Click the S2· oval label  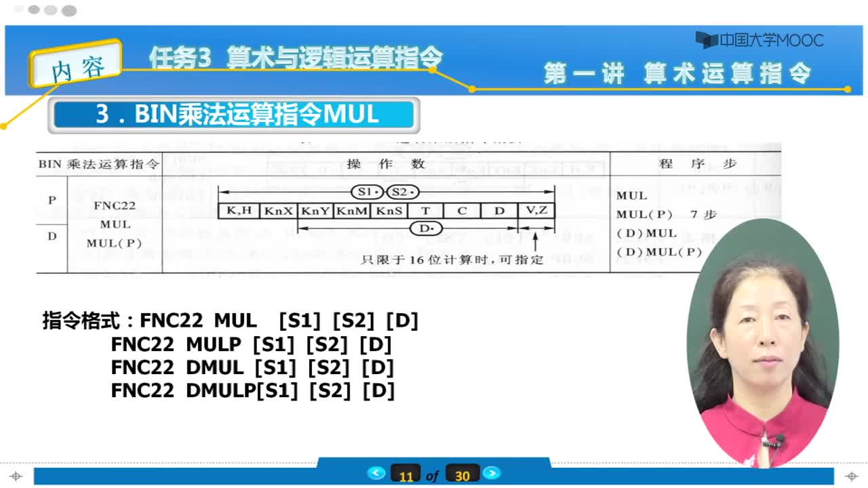pos(403,192)
